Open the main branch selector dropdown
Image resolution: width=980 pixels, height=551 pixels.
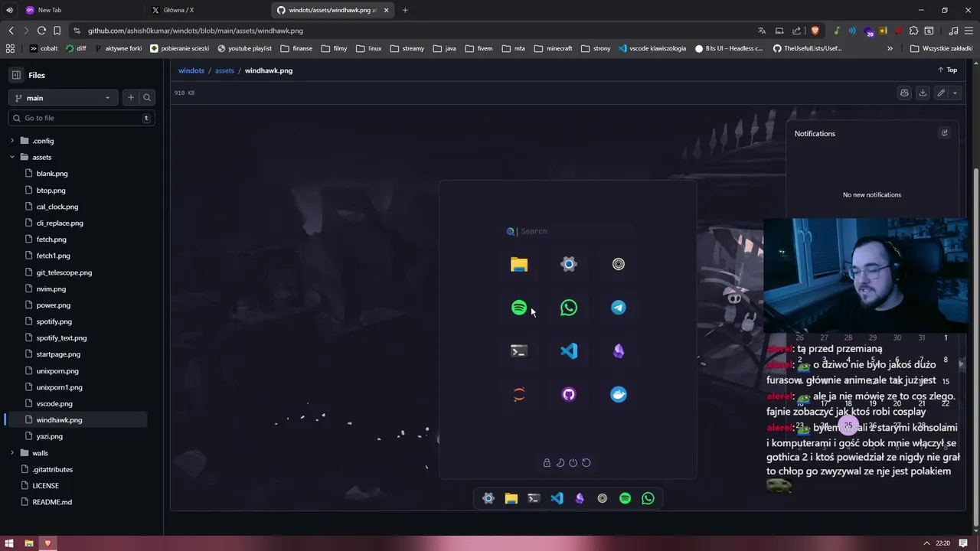(x=63, y=98)
